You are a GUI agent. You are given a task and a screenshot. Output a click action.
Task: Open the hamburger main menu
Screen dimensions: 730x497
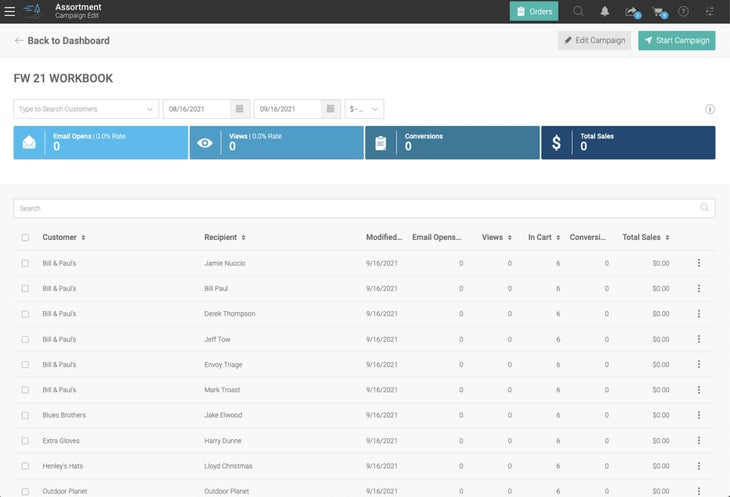[9, 11]
